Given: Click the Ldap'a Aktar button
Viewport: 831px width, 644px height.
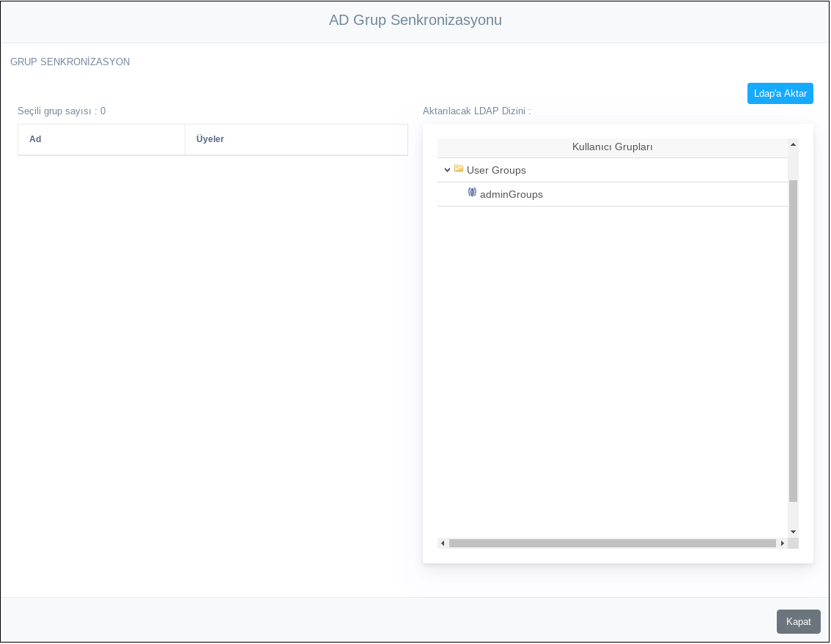Looking at the screenshot, I should [x=780, y=93].
